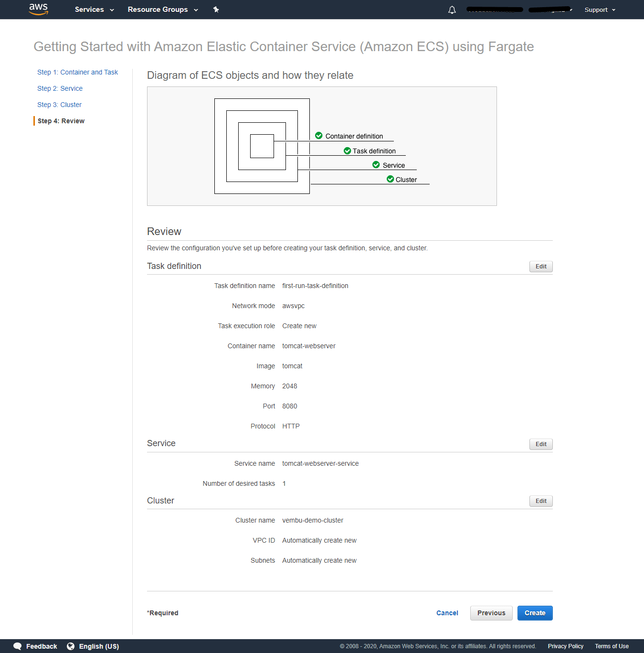Select the awsvpc network mode value
The width and height of the screenshot is (644, 653).
(x=293, y=306)
